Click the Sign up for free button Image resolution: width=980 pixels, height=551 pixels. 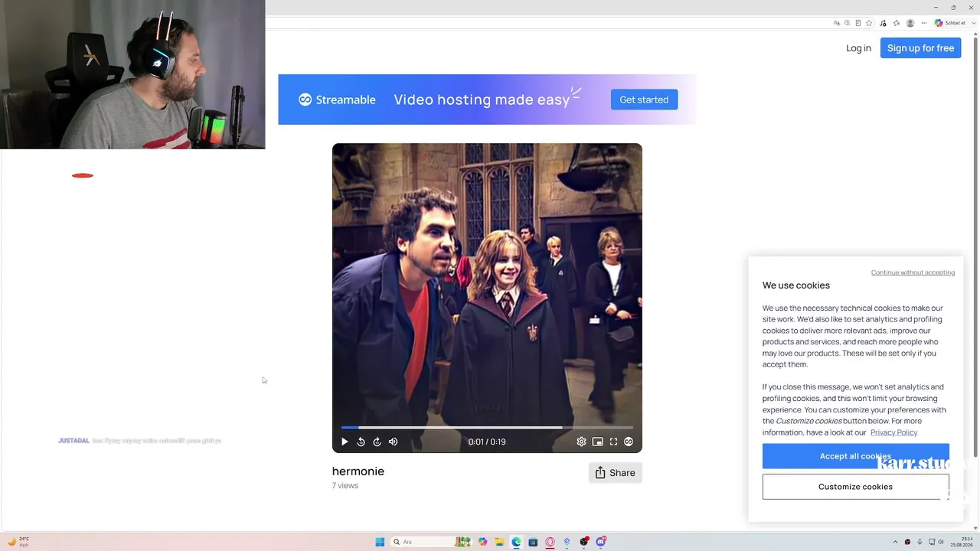pyautogui.click(x=920, y=48)
